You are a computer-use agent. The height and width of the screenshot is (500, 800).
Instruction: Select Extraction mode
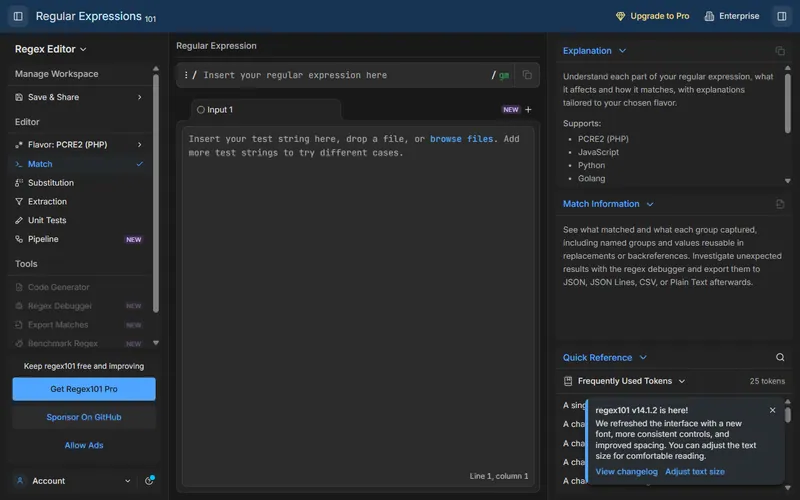point(79,202)
